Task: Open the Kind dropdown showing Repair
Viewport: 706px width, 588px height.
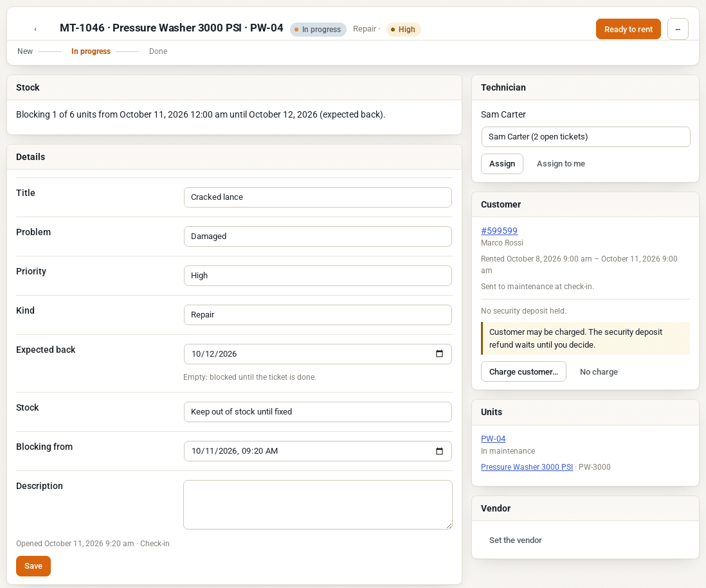Action: [318, 314]
